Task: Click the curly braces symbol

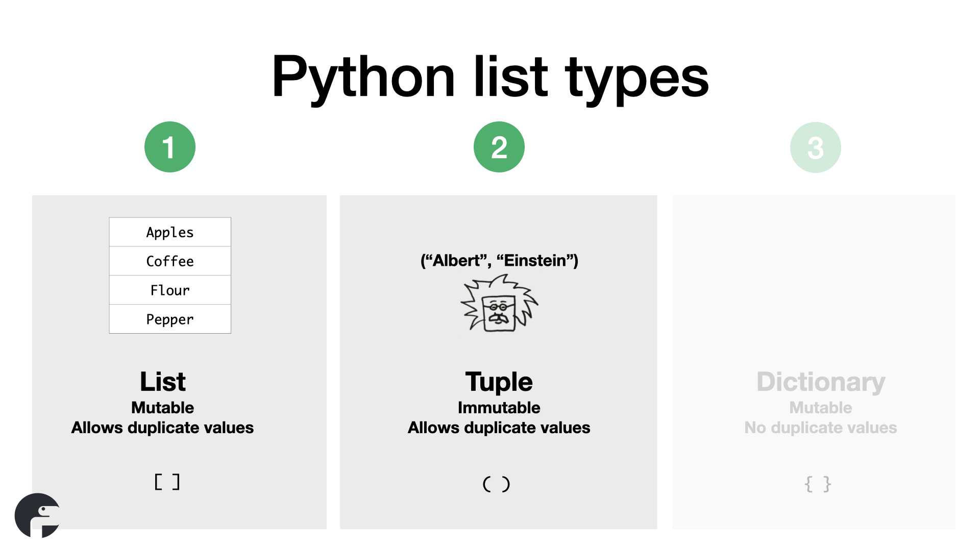Action: click(817, 484)
